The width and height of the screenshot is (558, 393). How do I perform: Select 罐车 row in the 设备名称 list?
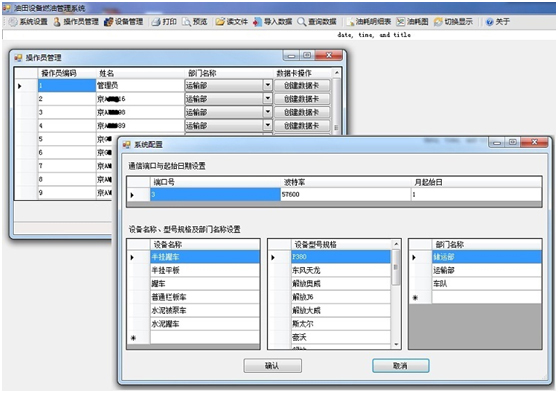[x=205, y=284]
